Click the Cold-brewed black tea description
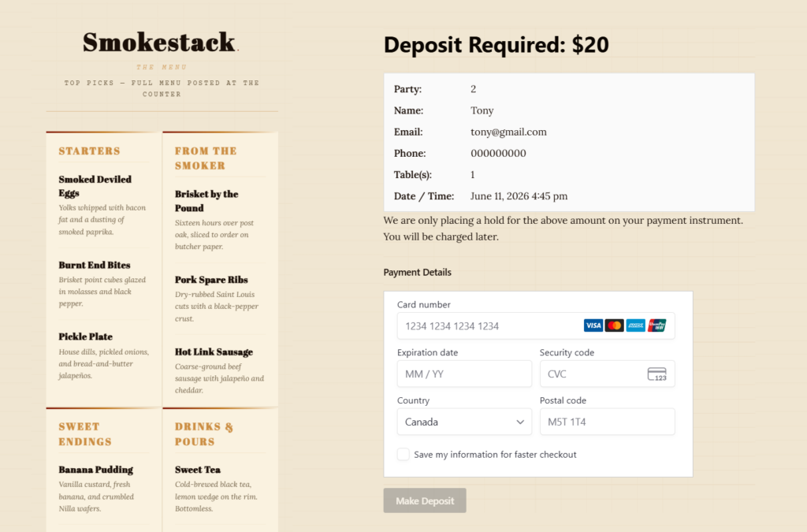This screenshot has width=807, height=532. 216,497
